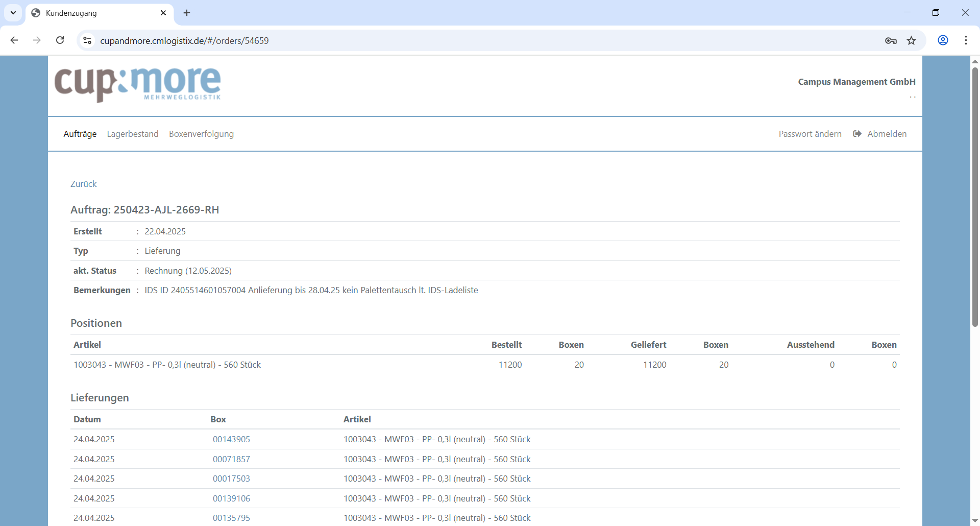
Task: Open the browser profile icon
Action: tap(943, 40)
